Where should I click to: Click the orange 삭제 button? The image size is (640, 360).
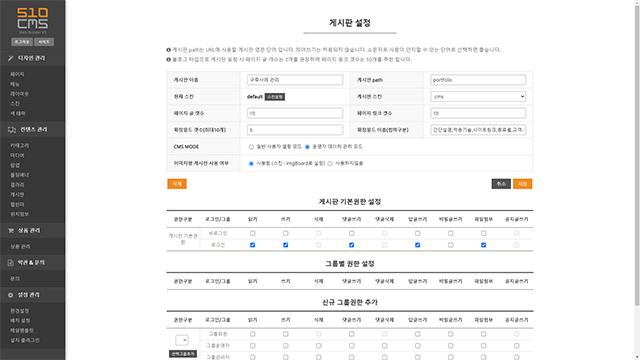[177, 184]
